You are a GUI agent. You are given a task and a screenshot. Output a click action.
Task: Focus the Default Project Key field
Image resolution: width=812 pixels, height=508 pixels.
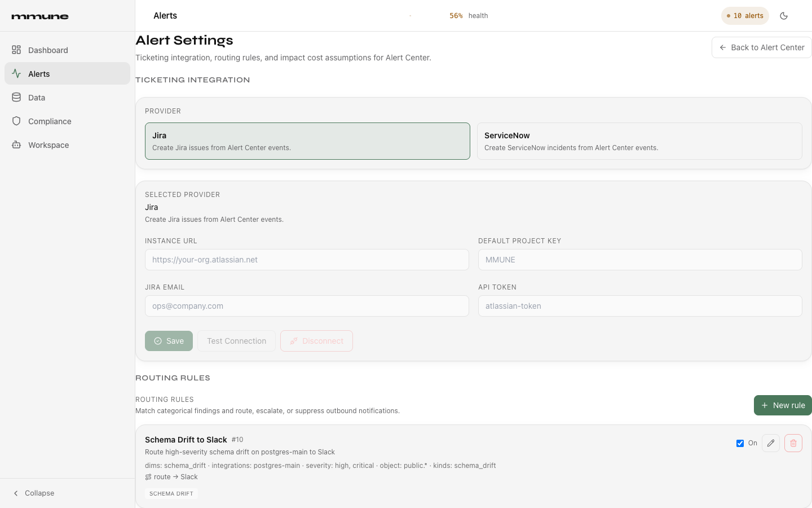click(640, 260)
